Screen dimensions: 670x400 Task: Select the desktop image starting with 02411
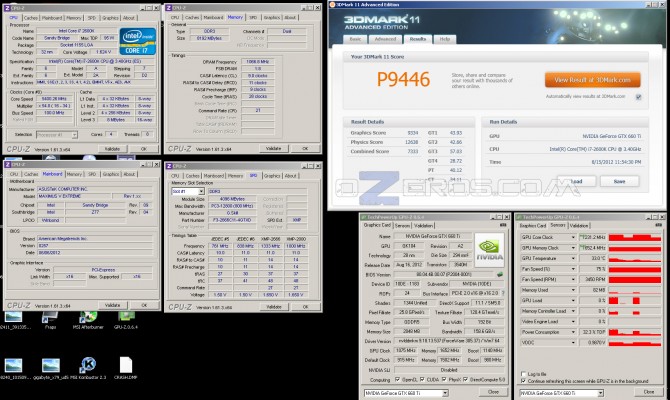coord(13,318)
